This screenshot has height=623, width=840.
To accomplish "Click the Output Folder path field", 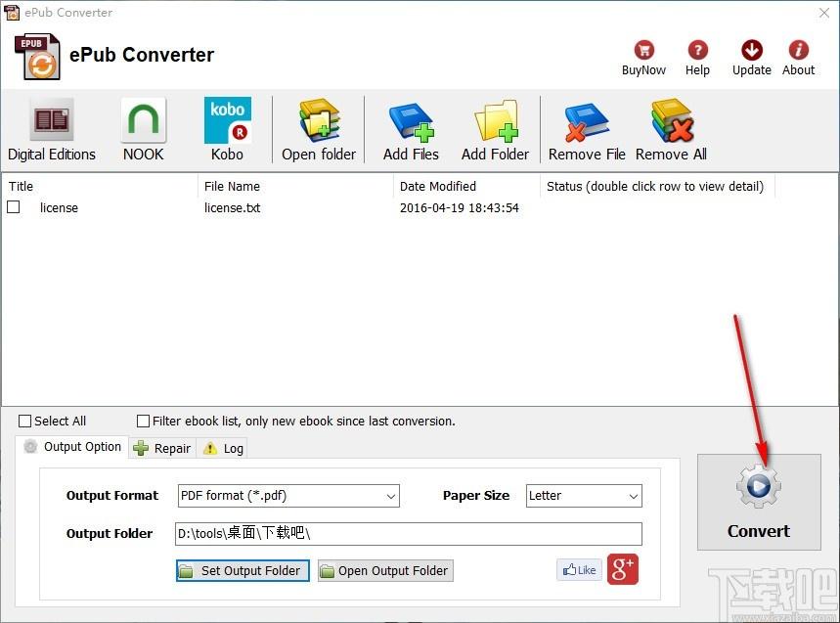I will [408, 534].
